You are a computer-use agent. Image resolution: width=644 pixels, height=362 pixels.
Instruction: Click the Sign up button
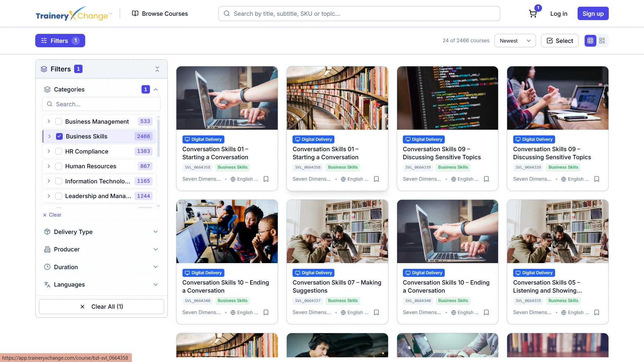(x=593, y=14)
